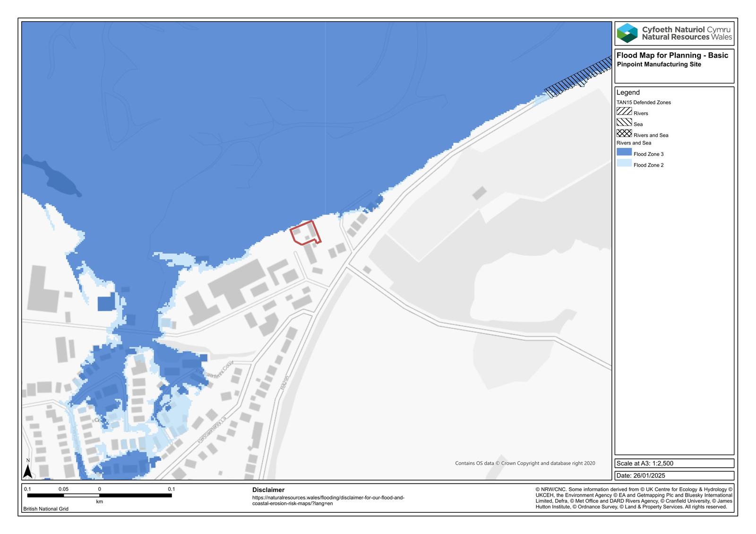This screenshot has width=756, height=534.
Task: Select the Rivers and Sea crosshatch symbol
Action: pos(624,133)
